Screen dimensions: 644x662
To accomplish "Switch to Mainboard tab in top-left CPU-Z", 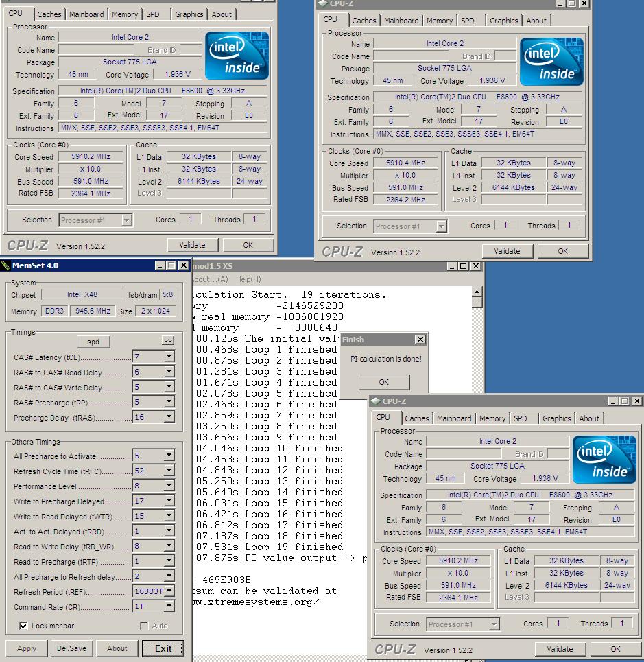I will pos(86,14).
